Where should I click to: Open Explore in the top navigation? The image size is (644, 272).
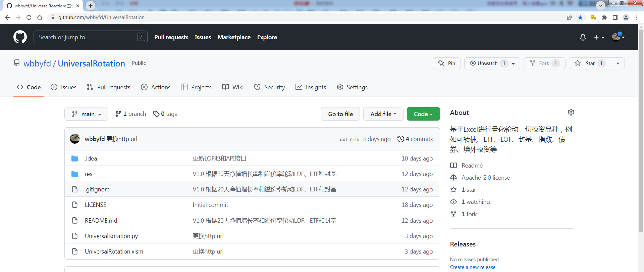click(267, 37)
